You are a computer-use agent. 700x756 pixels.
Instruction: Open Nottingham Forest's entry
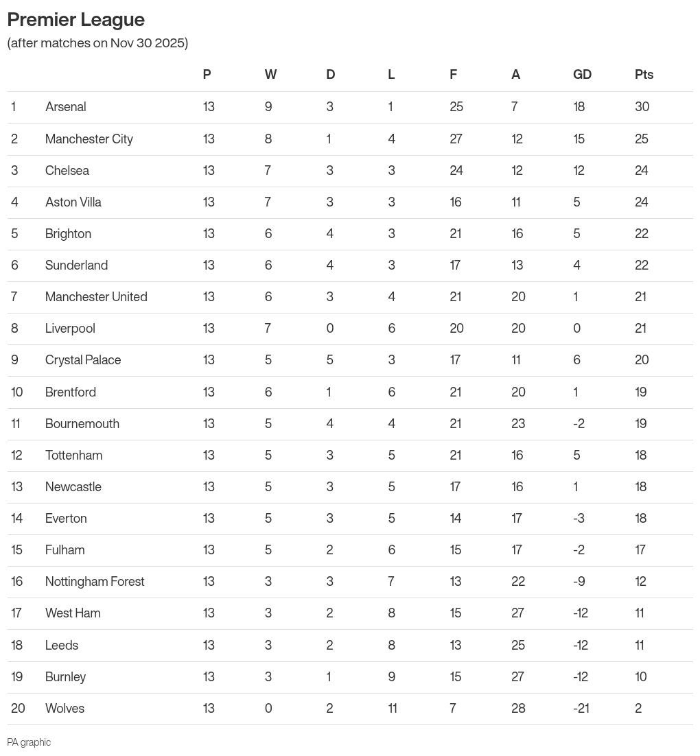(95, 581)
